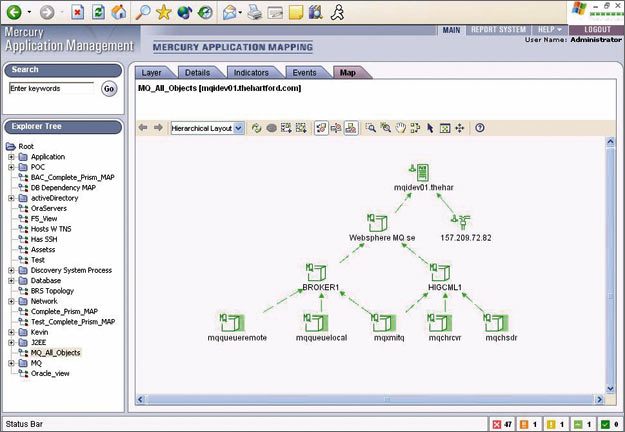Select the mqidev01.thehar host node
The width and height of the screenshot is (625, 432).
tap(423, 177)
